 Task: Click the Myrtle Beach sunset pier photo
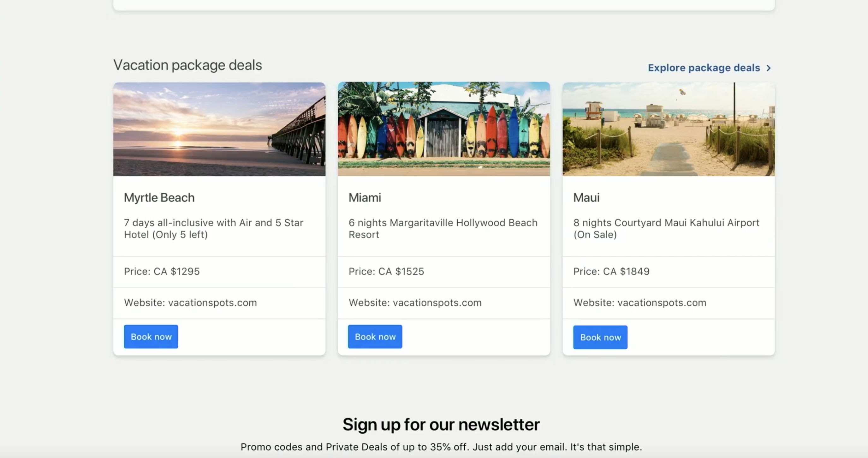[219, 129]
